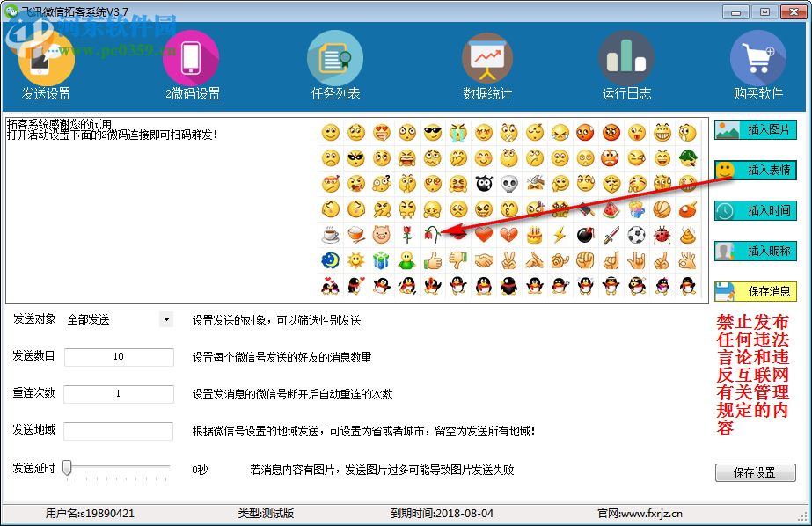812x526 pixels.
Task: Open the 2微码设置 section
Action: point(192,66)
